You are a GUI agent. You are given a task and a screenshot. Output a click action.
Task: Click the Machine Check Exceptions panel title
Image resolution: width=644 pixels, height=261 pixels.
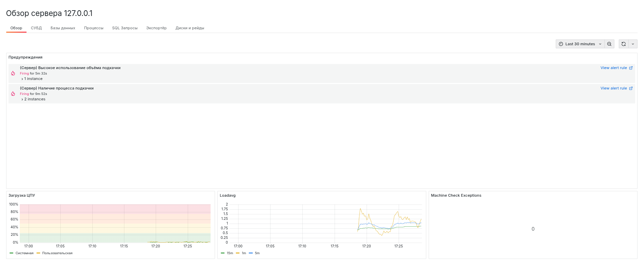[456, 195]
